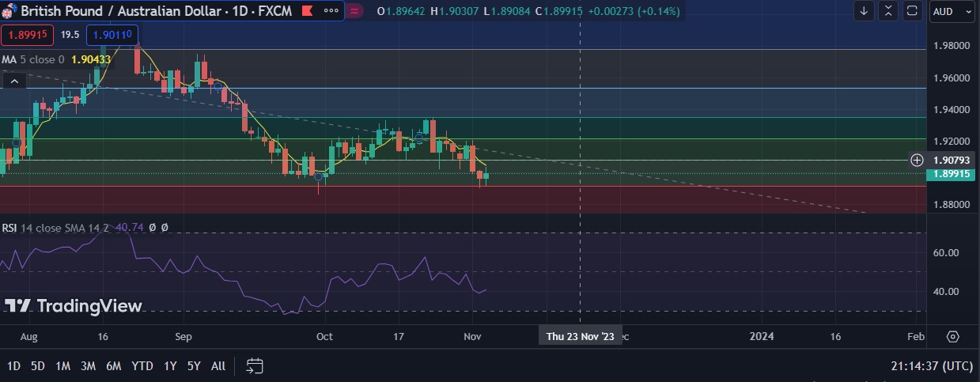Click the down-arrow button near AUD
Screen dimensions: 980x382
[865, 11]
